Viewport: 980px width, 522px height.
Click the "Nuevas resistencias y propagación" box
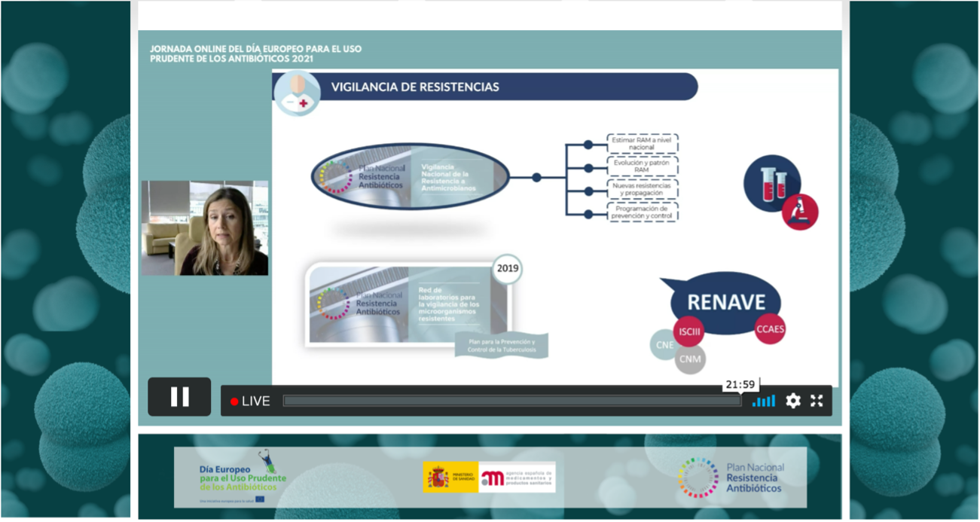click(643, 189)
